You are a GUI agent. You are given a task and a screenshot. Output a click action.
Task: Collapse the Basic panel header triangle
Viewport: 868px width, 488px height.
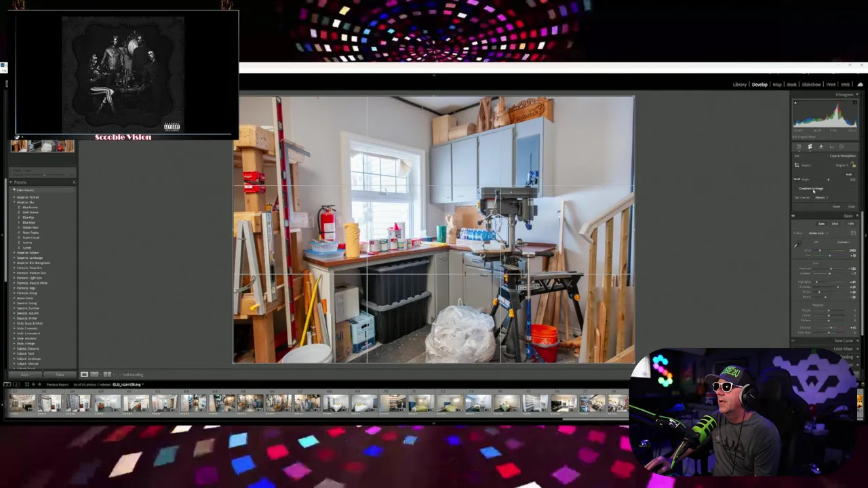[857, 216]
